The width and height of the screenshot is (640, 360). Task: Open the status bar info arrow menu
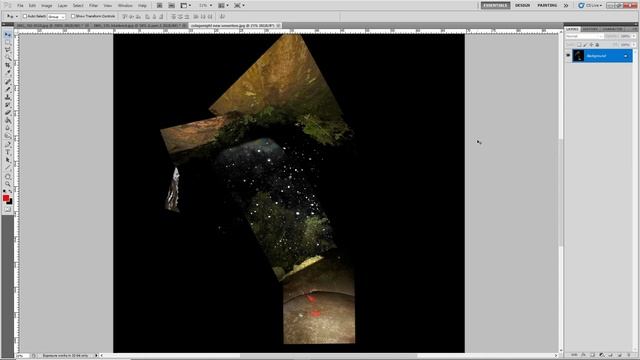point(96,356)
